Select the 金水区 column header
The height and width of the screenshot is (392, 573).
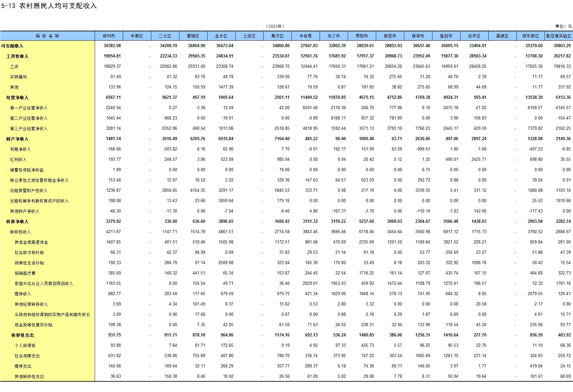pyautogui.click(x=221, y=36)
